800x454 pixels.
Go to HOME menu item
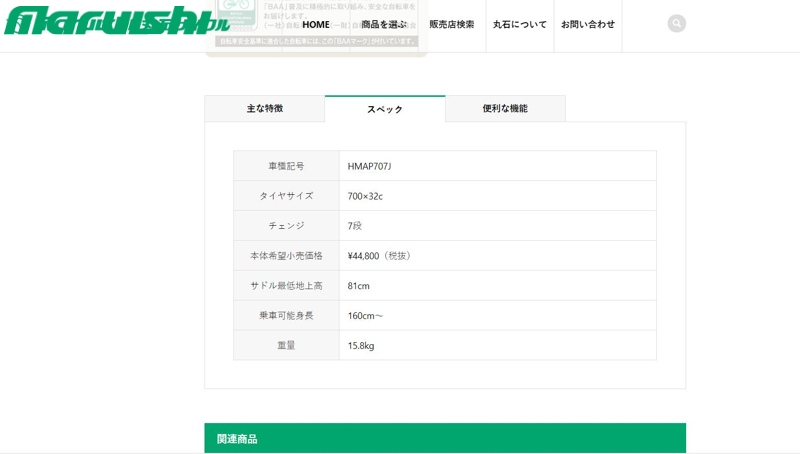click(x=316, y=24)
